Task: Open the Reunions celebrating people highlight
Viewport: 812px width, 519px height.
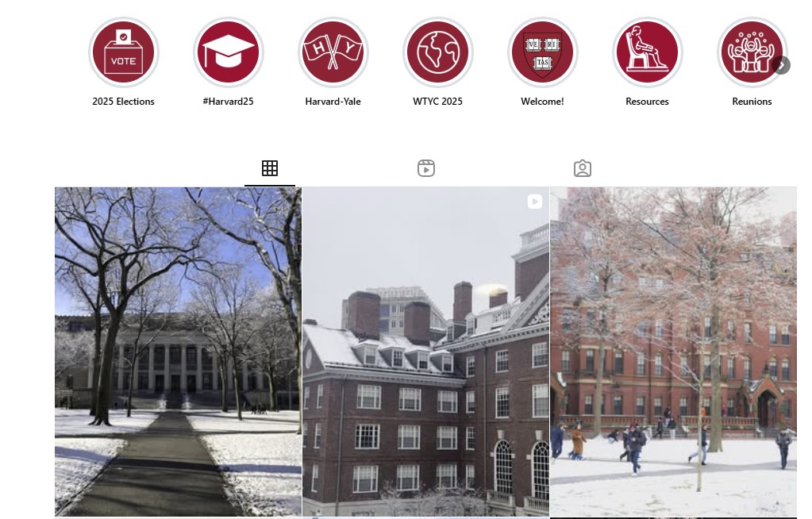Action: click(752, 53)
